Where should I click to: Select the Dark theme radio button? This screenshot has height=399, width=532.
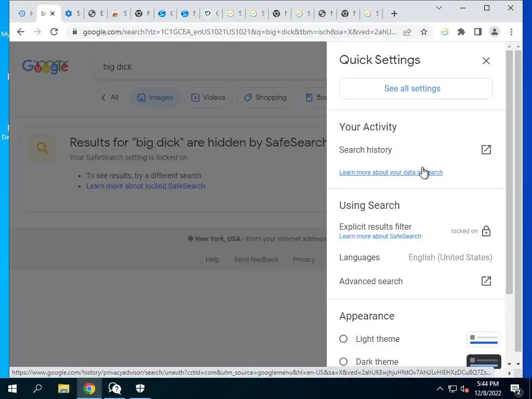(x=343, y=362)
